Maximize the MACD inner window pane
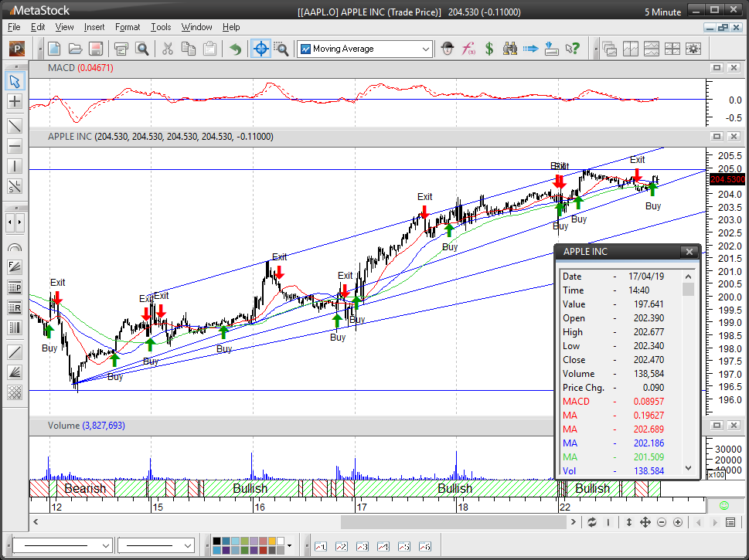This screenshot has height=560, width=749. [717, 68]
